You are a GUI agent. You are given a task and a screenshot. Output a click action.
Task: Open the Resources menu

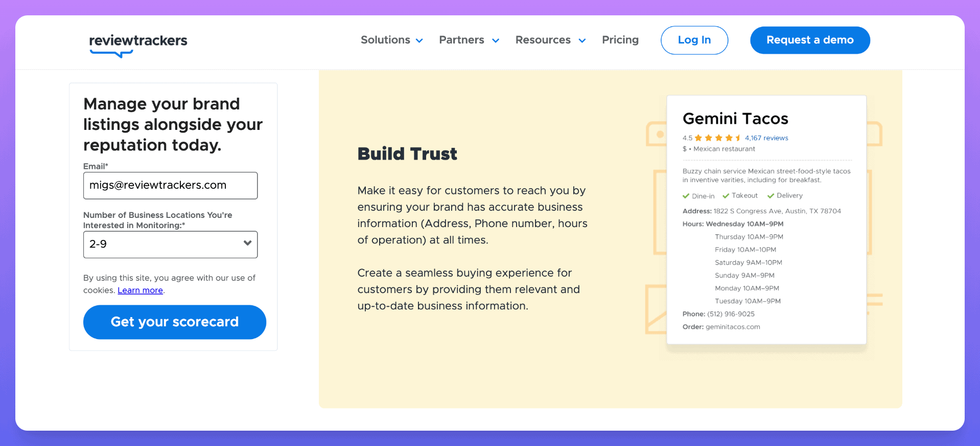click(543, 40)
